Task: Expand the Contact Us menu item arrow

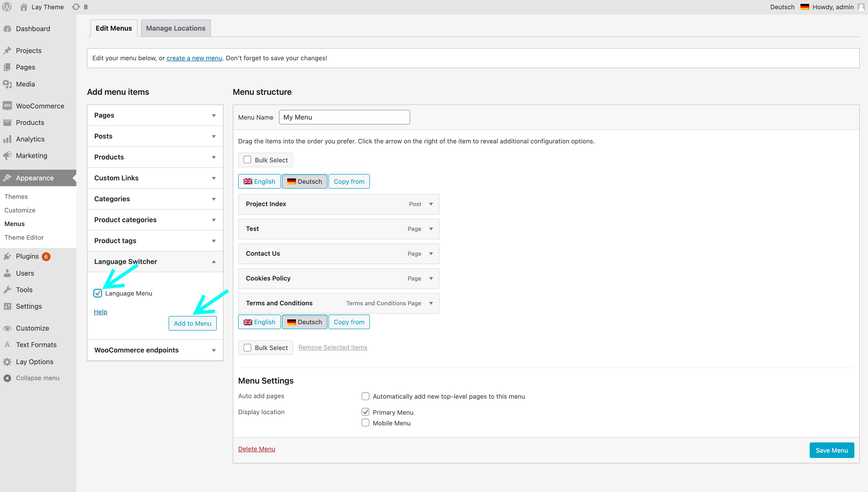Action: (431, 254)
